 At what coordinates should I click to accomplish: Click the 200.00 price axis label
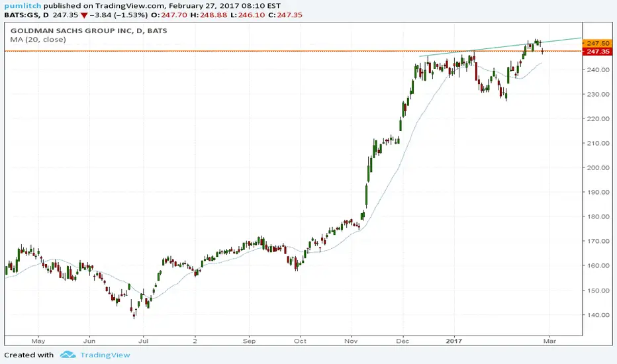(597, 167)
